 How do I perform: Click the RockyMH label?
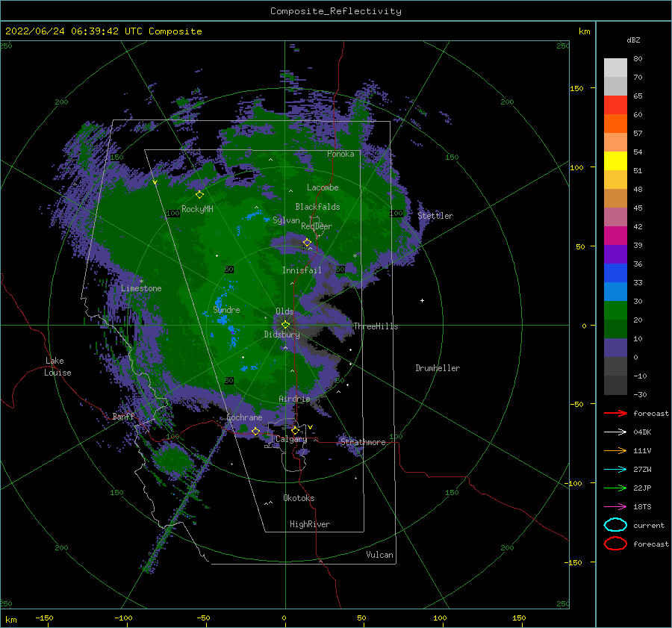pos(197,209)
